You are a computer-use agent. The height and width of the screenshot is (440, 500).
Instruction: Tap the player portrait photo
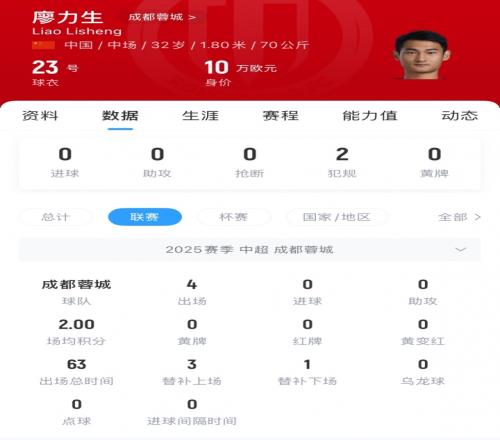(422, 55)
